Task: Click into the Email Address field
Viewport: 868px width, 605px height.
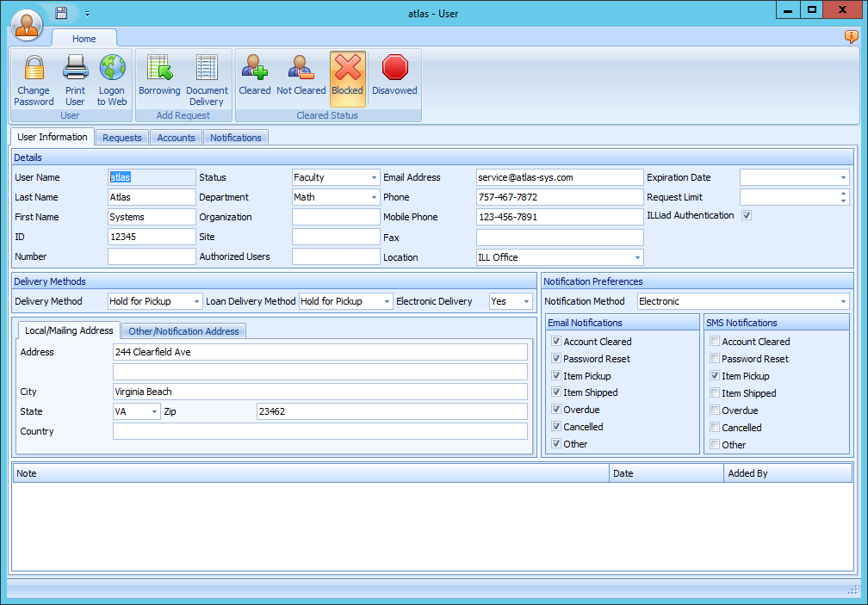Action: click(560, 177)
